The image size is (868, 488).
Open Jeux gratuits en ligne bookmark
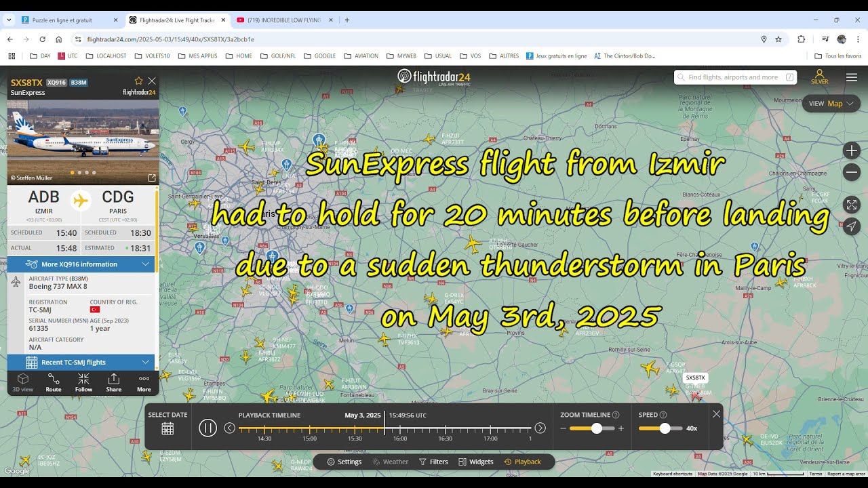(556, 56)
